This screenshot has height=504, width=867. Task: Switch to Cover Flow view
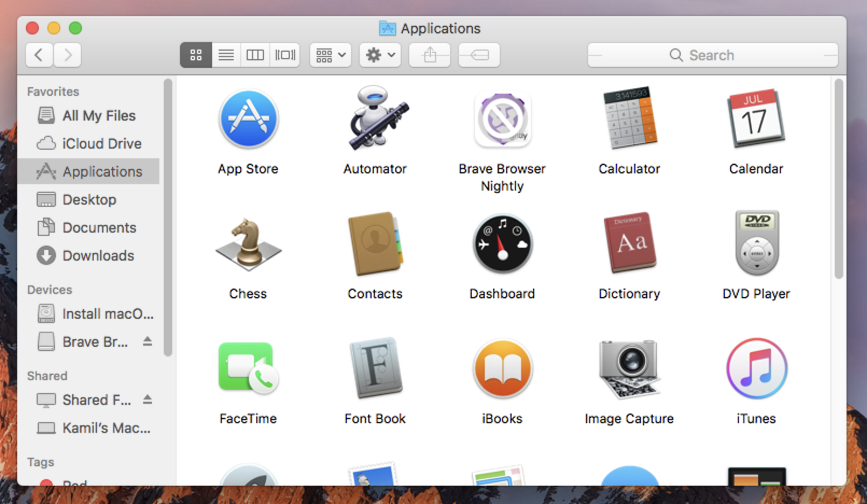tap(285, 54)
